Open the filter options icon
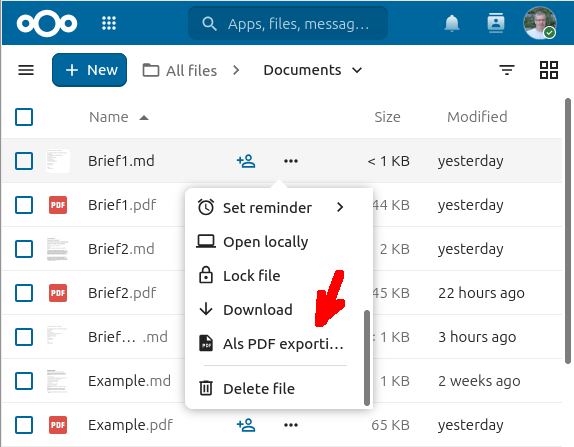The height and width of the screenshot is (447, 574). point(507,70)
